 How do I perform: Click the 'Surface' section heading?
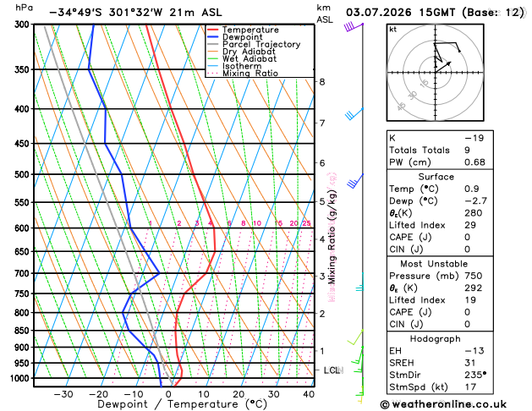point(436,177)
